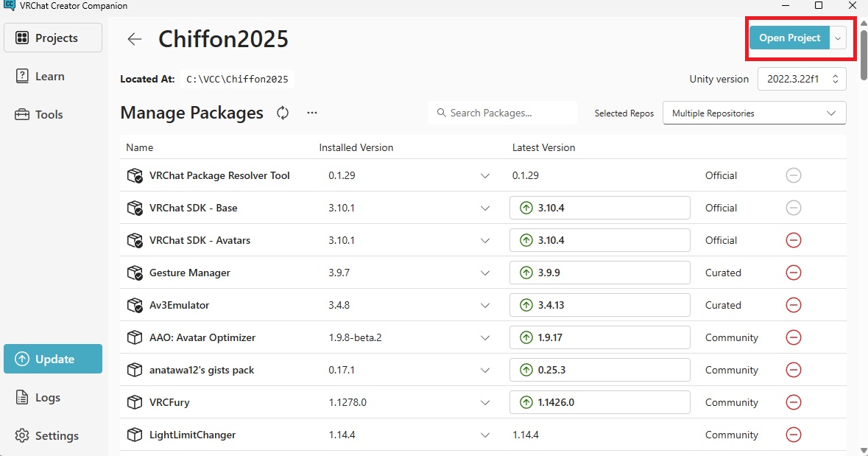Image resolution: width=868 pixels, height=456 pixels.
Task: Click the VRChat Creator Companion title bar logo
Action: (x=10, y=6)
